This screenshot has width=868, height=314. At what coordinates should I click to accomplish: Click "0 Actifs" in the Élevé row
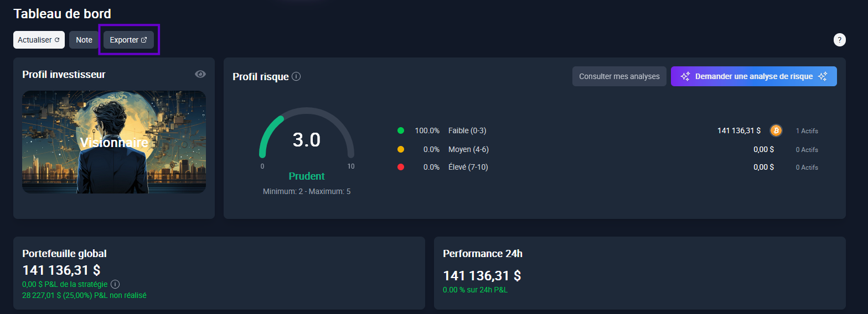coord(807,168)
